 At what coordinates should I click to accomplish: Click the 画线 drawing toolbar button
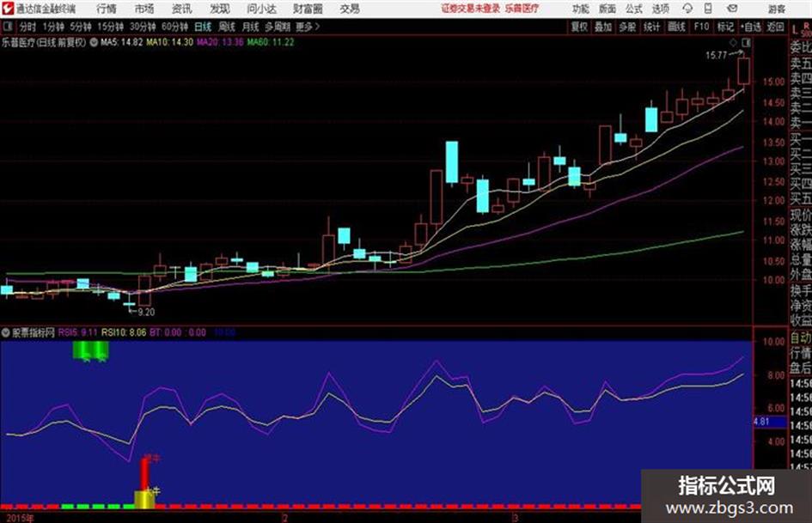click(x=676, y=27)
